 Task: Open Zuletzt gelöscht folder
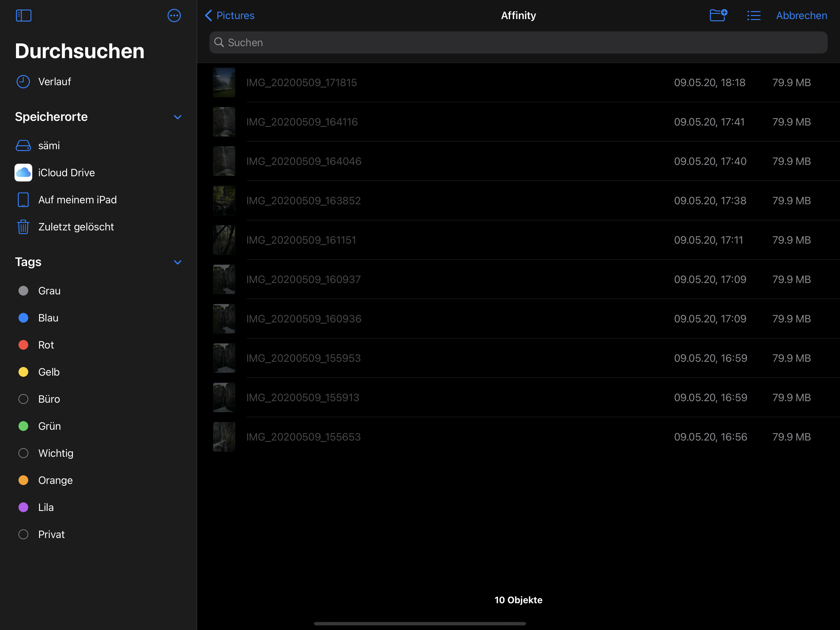(x=98, y=227)
